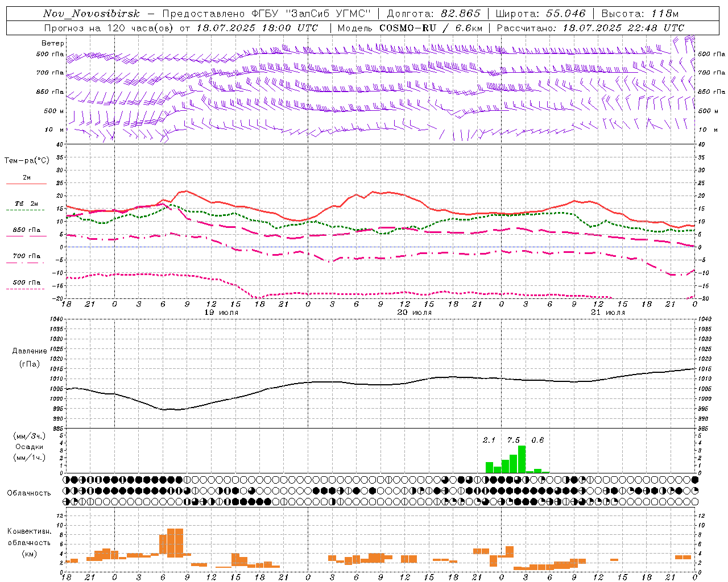Screen dimensions: 728x582
Task: Select the latitude value 55.046
Action: (565, 14)
